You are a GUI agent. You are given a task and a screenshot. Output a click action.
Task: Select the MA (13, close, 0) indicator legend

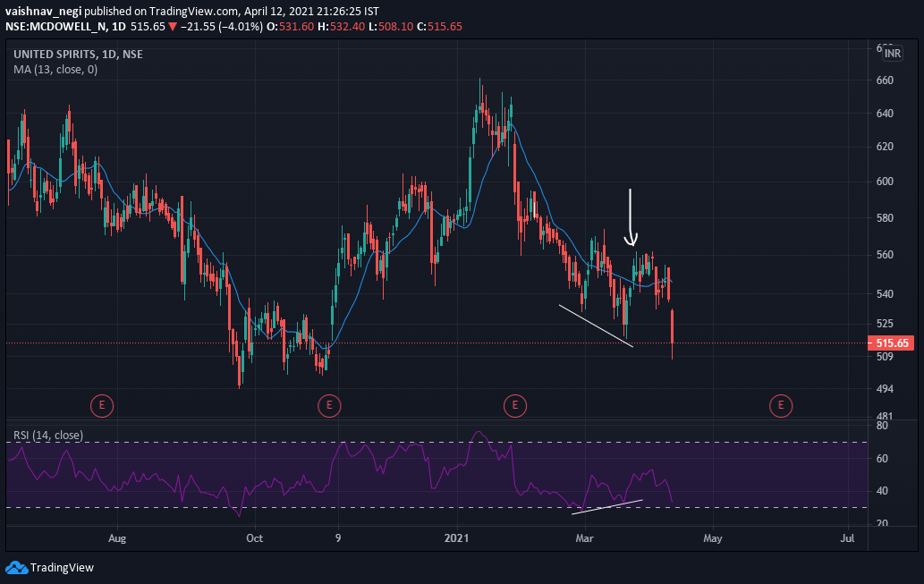pos(55,70)
